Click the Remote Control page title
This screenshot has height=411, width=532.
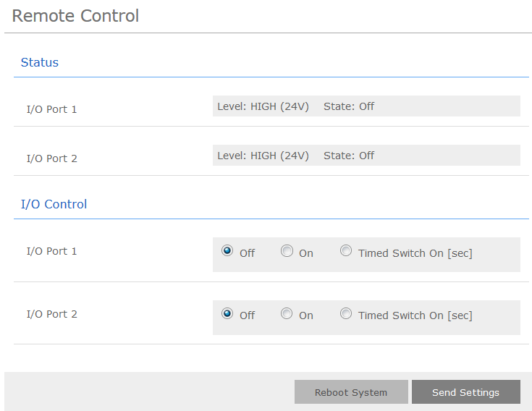(75, 16)
